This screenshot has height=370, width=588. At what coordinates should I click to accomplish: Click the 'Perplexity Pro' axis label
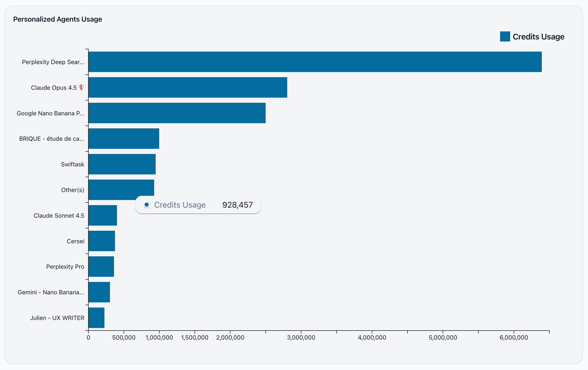pyautogui.click(x=65, y=267)
